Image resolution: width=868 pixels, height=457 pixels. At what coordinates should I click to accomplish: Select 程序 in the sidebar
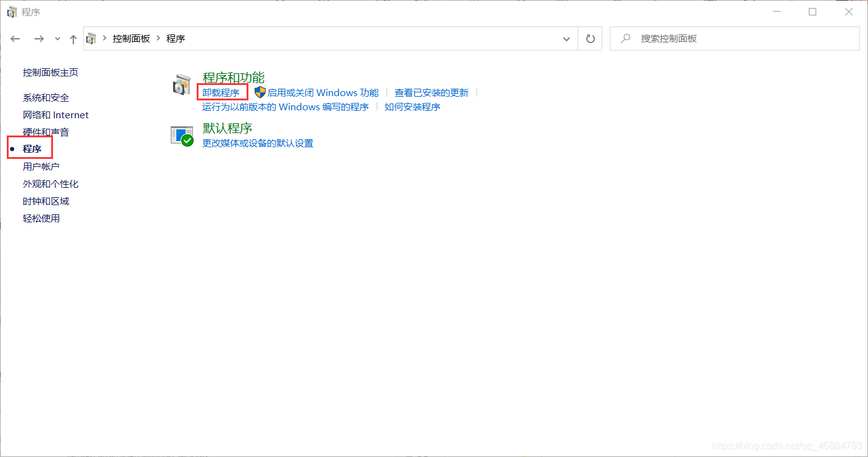[32, 149]
